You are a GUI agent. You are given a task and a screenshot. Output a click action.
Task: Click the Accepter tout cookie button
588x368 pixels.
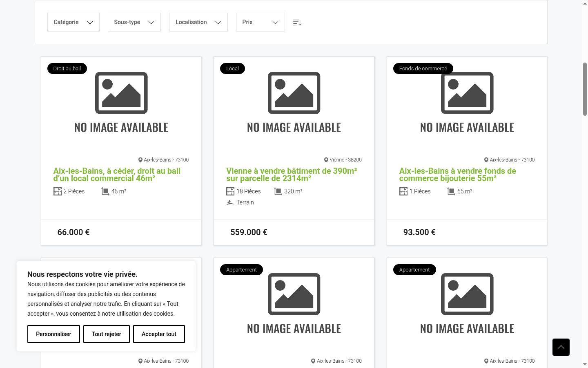(x=159, y=334)
